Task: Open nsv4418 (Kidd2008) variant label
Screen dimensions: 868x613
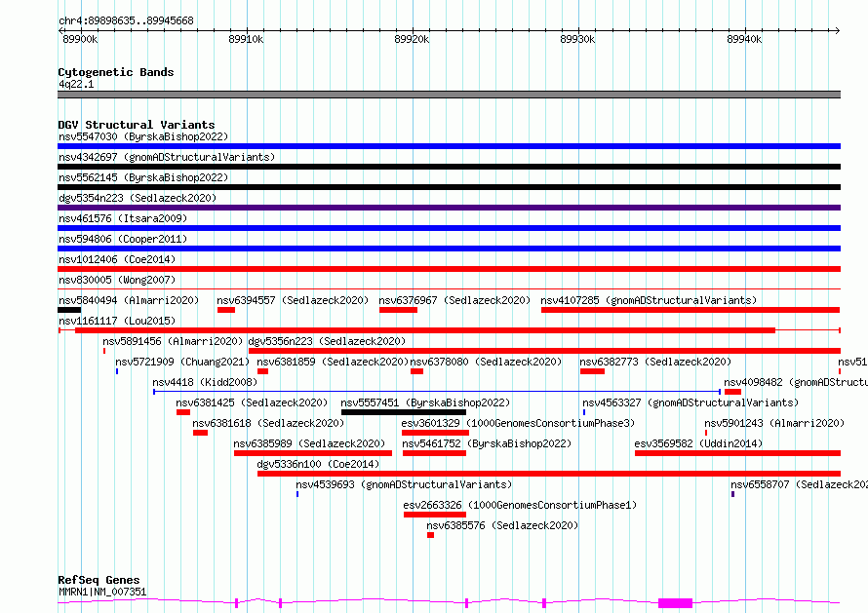Action: (205, 382)
